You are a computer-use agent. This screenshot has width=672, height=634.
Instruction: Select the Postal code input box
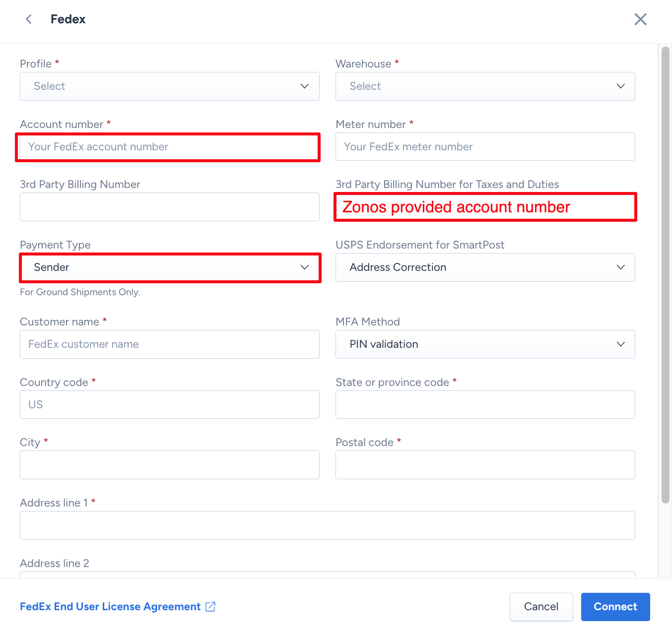(485, 465)
